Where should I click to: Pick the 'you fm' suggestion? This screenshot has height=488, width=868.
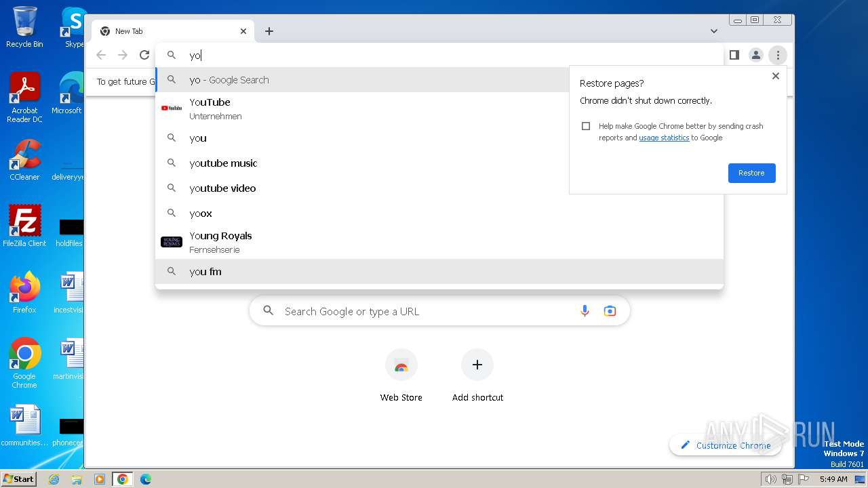point(439,272)
